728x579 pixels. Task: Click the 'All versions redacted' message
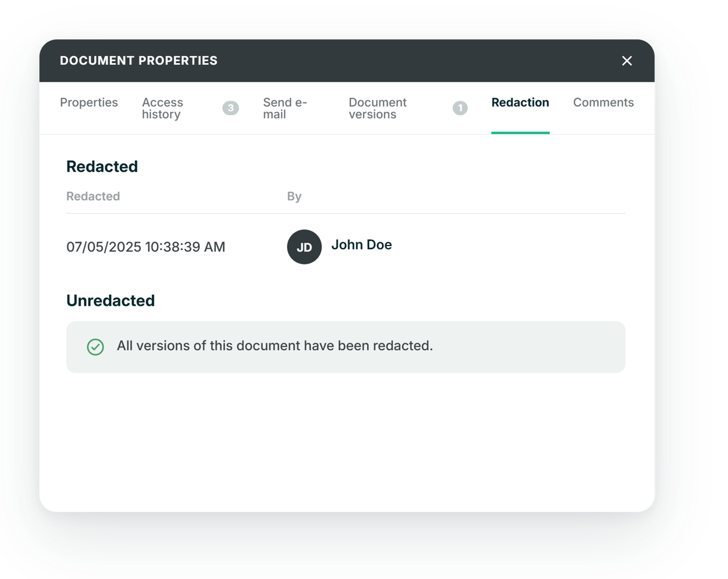click(275, 346)
